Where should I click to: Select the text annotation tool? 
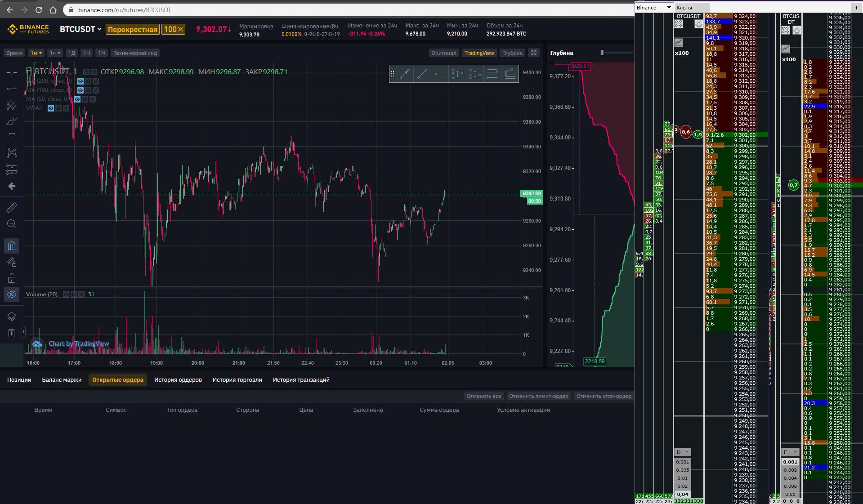coord(12,137)
